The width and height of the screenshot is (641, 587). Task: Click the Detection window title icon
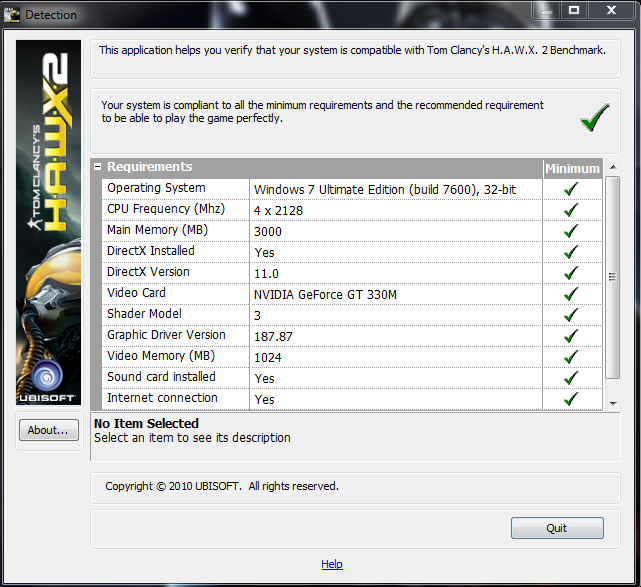click(x=11, y=15)
